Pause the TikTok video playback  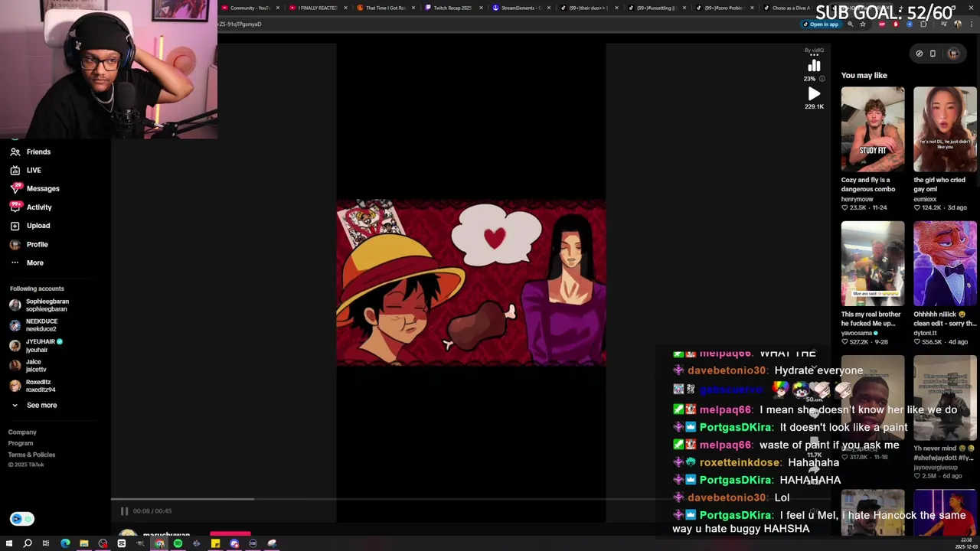click(x=124, y=511)
